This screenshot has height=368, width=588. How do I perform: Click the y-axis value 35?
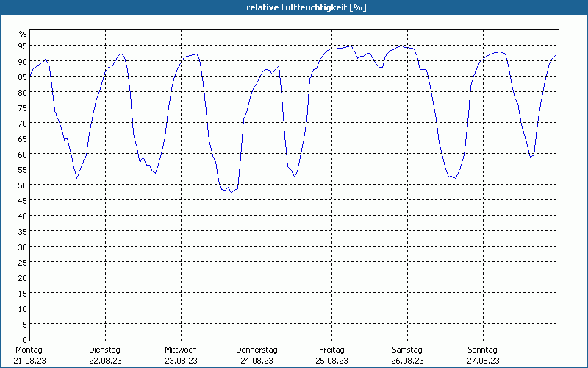point(23,231)
